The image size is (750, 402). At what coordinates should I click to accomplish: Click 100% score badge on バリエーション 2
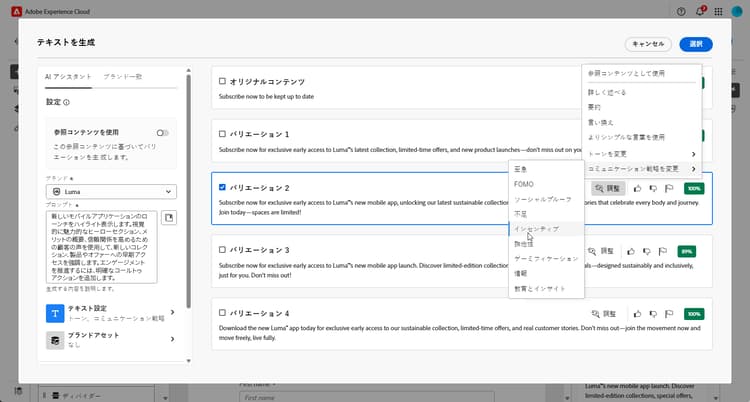click(694, 189)
